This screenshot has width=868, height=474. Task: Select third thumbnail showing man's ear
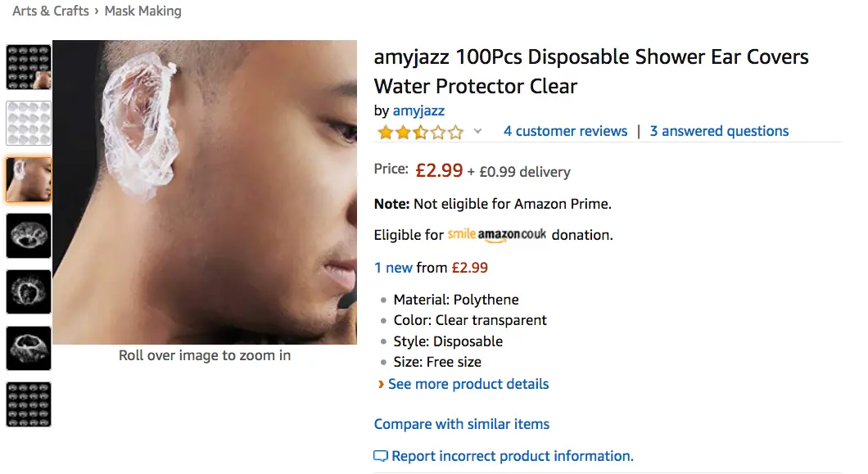point(29,180)
